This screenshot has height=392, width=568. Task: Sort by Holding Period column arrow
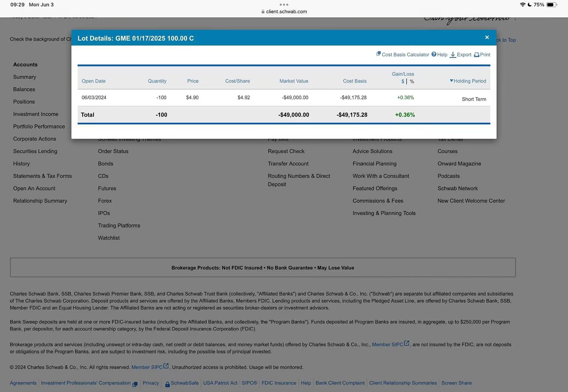click(x=451, y=81)
